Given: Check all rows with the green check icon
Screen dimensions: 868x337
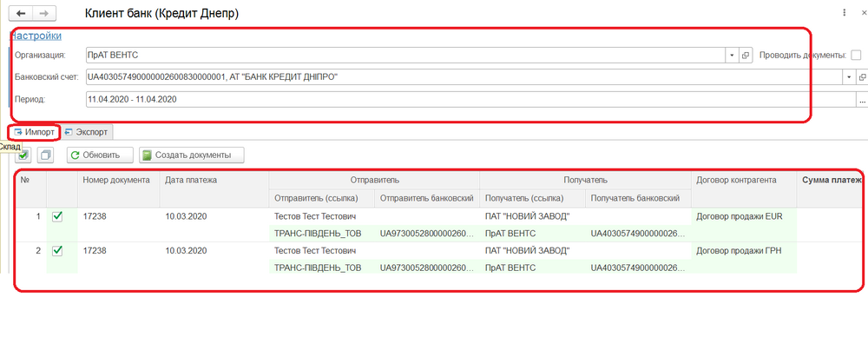Looking at the screenshot, I should tap(23, 155).
